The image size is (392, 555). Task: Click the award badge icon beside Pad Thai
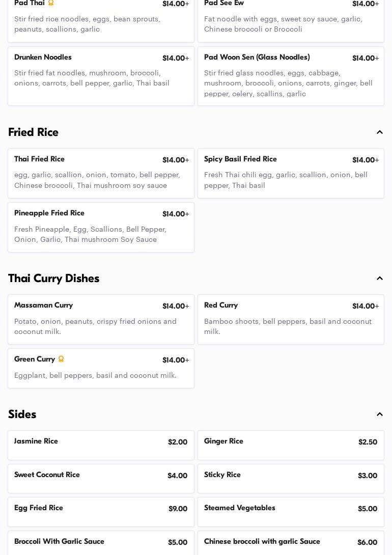pyautogui.click(x=51, y=3)
